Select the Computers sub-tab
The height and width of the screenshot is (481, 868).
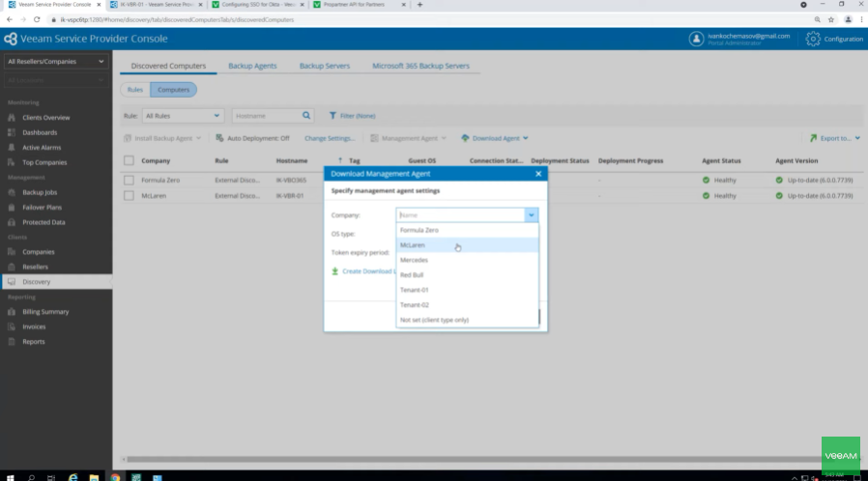[173, 90]
